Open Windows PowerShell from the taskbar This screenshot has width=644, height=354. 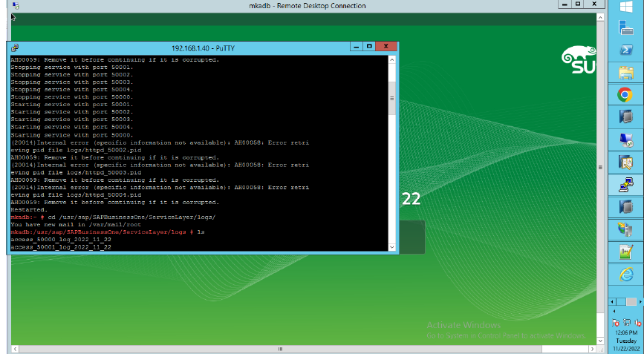point(625,50)
